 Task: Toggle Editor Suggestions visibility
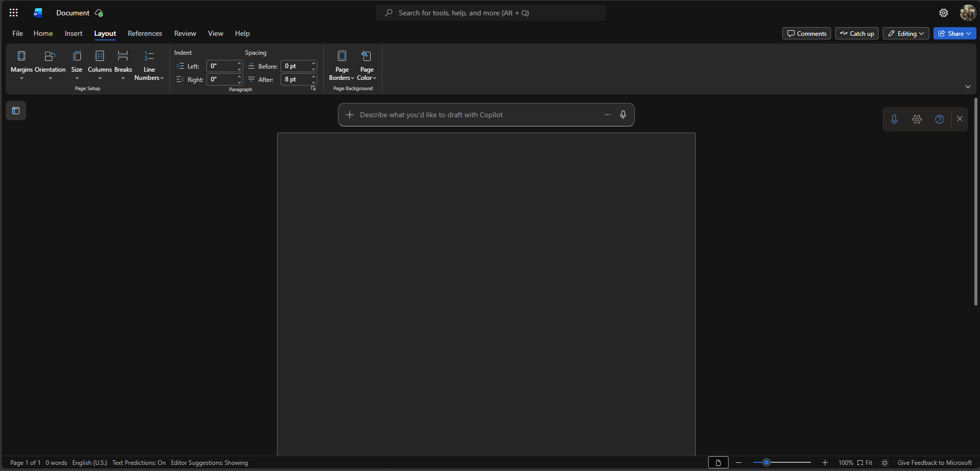coord(209,462)
